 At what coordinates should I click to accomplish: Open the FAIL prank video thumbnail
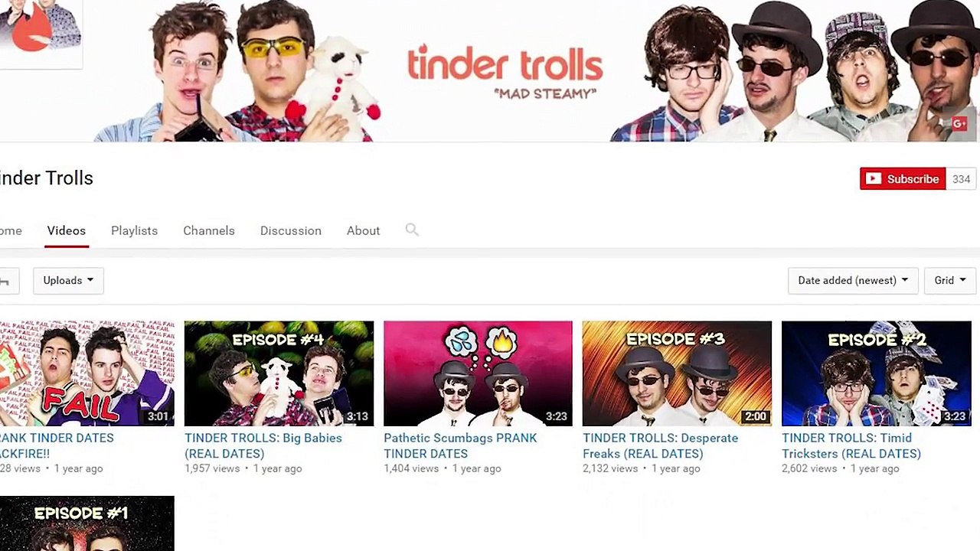pos(87,373)
